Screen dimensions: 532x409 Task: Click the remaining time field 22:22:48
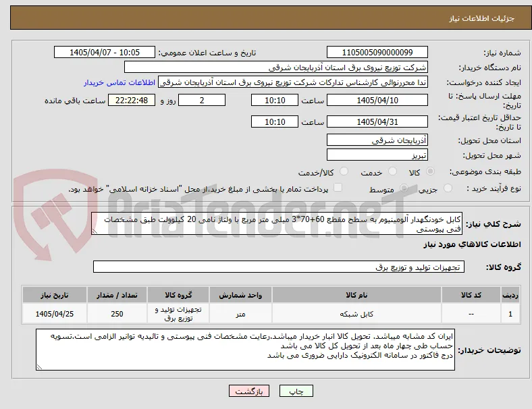132,101
